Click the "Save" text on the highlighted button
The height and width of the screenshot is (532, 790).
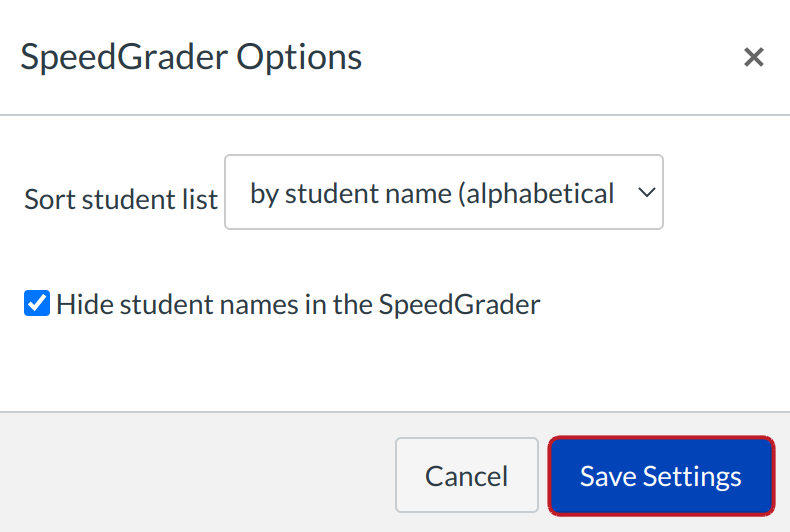pos(608,475)
